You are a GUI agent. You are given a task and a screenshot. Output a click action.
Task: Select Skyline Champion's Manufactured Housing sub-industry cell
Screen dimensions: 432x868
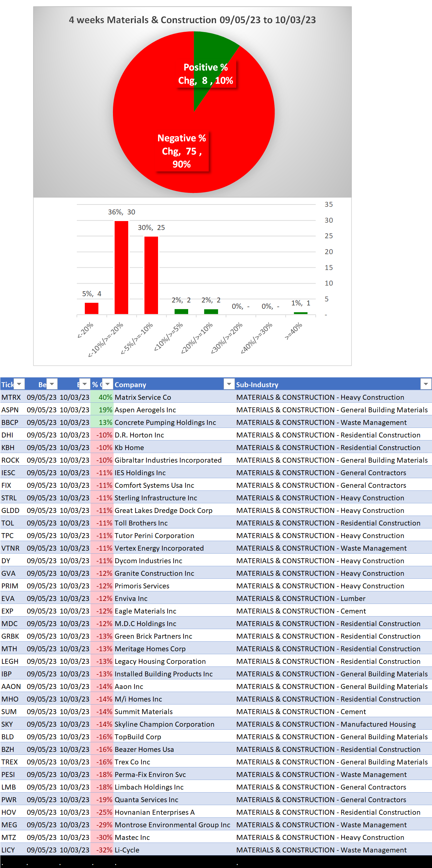(333, 724)
